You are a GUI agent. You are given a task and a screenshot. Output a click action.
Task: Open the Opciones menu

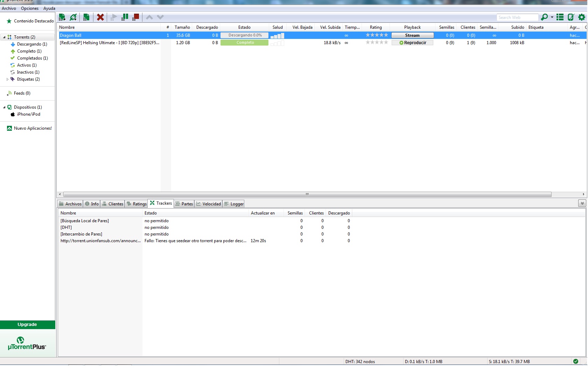pos(30,8)
